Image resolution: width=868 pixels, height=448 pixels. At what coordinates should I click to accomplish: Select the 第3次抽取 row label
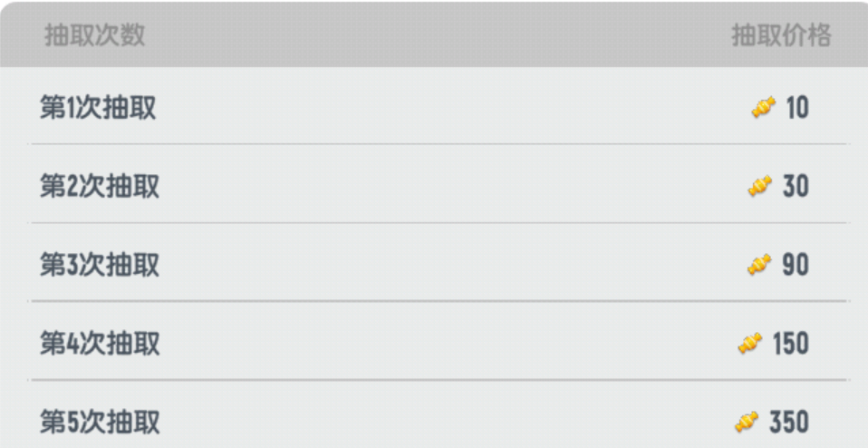(x=100, y=265)
